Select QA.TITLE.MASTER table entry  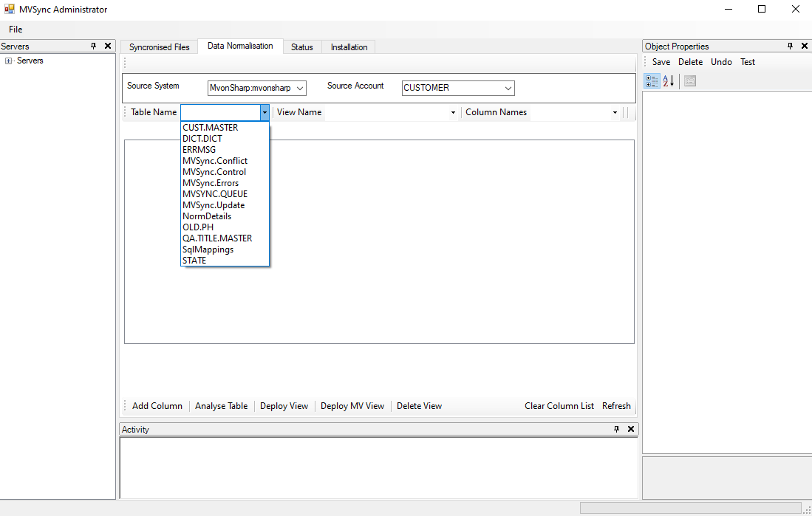click(x=225, y=238)
